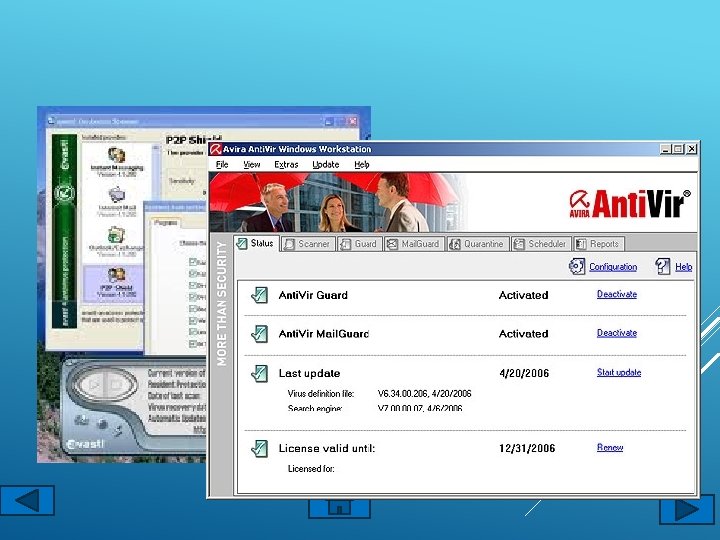Click the Help question mark icon
Viewport: 720px width, 540px height.
point(663,266)
